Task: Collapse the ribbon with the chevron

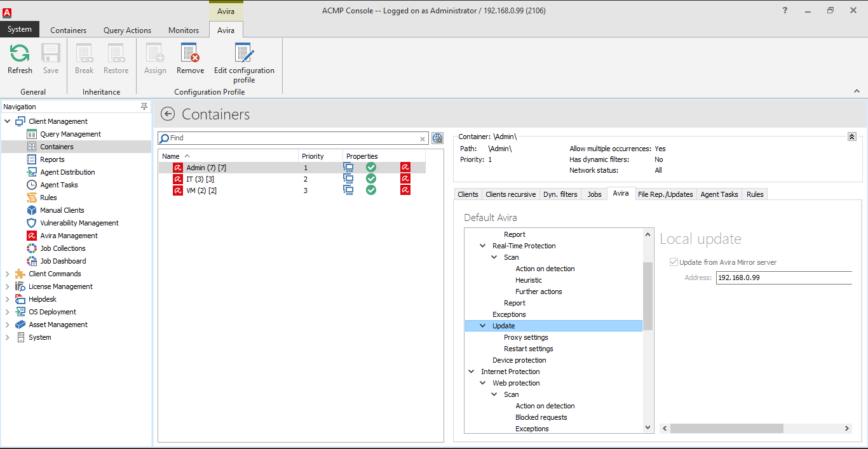Action: 856,91
